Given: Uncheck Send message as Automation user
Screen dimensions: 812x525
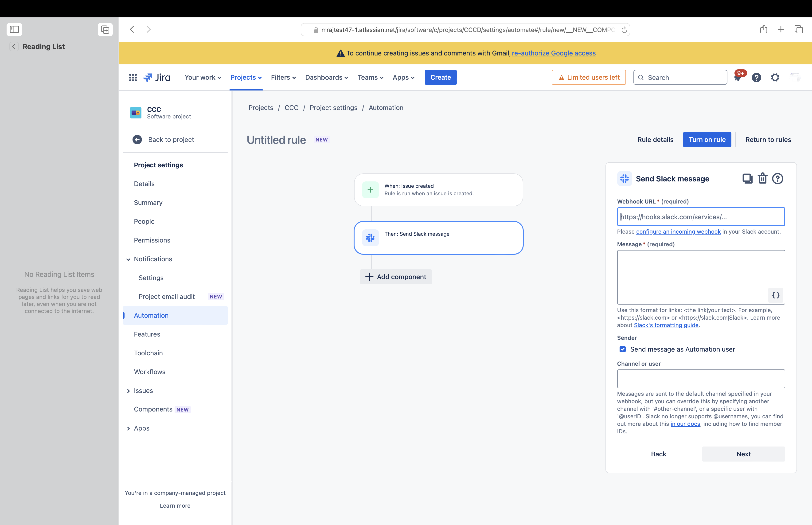Looking at the screenshot, I should (x=623, y=349).
